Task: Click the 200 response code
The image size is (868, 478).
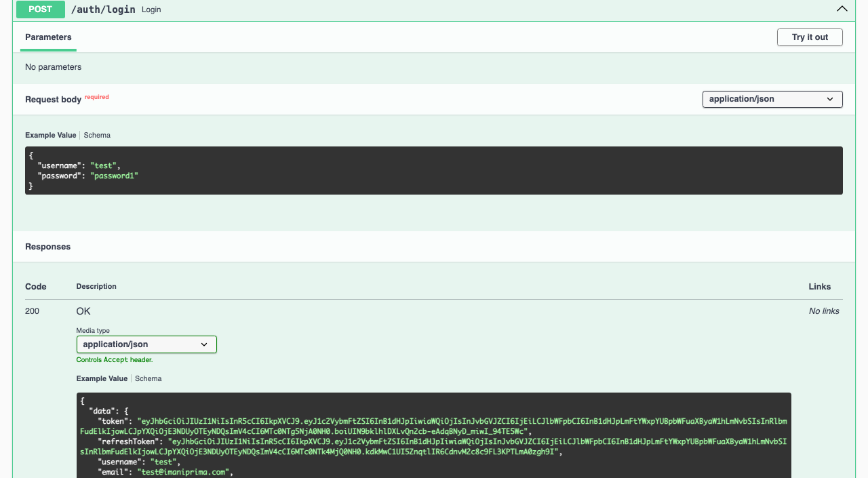Action: (33, 311)
